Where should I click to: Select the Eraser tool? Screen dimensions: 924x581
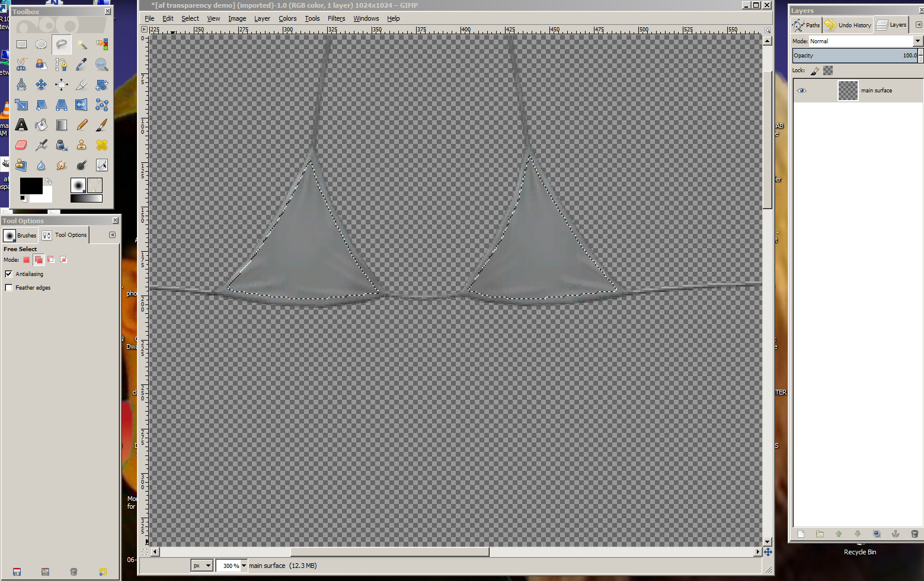point(21,145)
